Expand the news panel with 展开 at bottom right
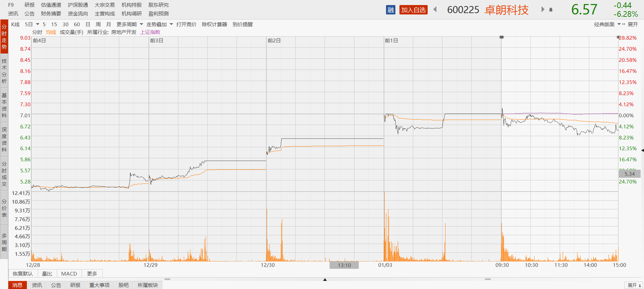Image resolution: width=644 pixels, height=289 pixels. pos(634,285)
